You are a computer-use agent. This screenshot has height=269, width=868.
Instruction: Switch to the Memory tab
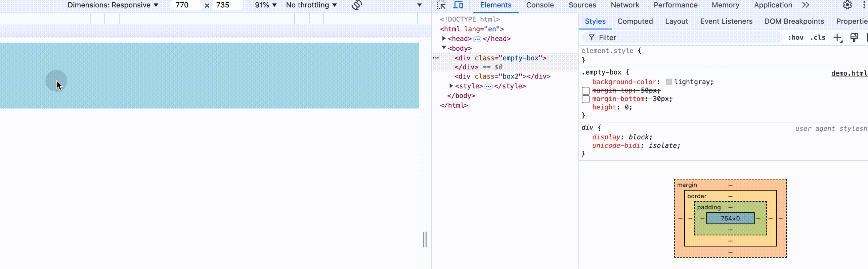point(725,5)
